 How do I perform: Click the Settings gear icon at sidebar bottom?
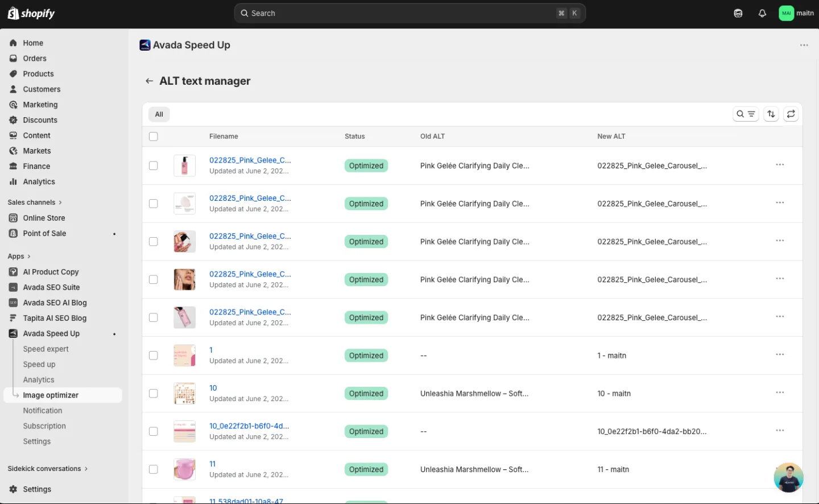click(x=13, y=489)
